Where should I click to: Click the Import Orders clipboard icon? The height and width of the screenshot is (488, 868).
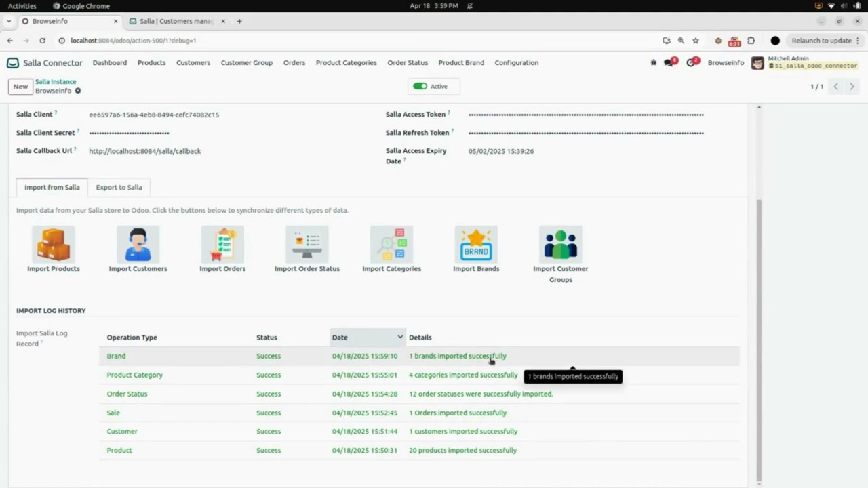pos(222,244)
